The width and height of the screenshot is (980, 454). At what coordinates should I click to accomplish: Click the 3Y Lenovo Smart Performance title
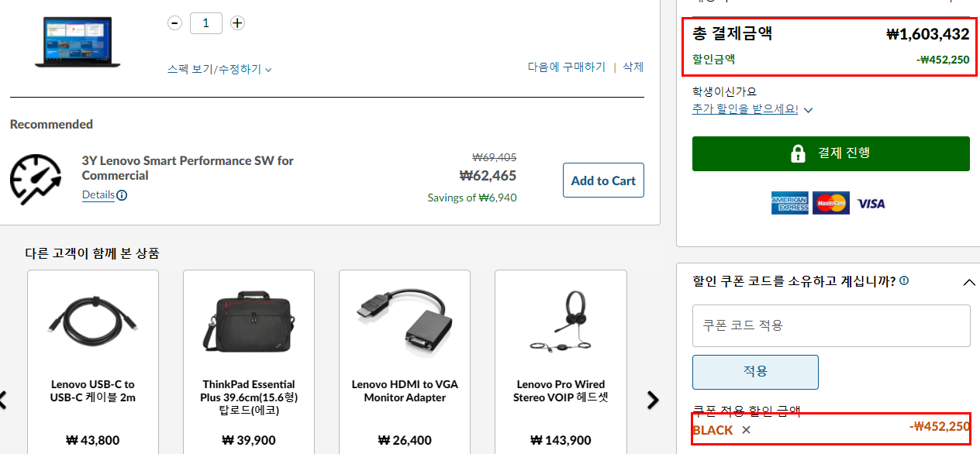(188, 168)
